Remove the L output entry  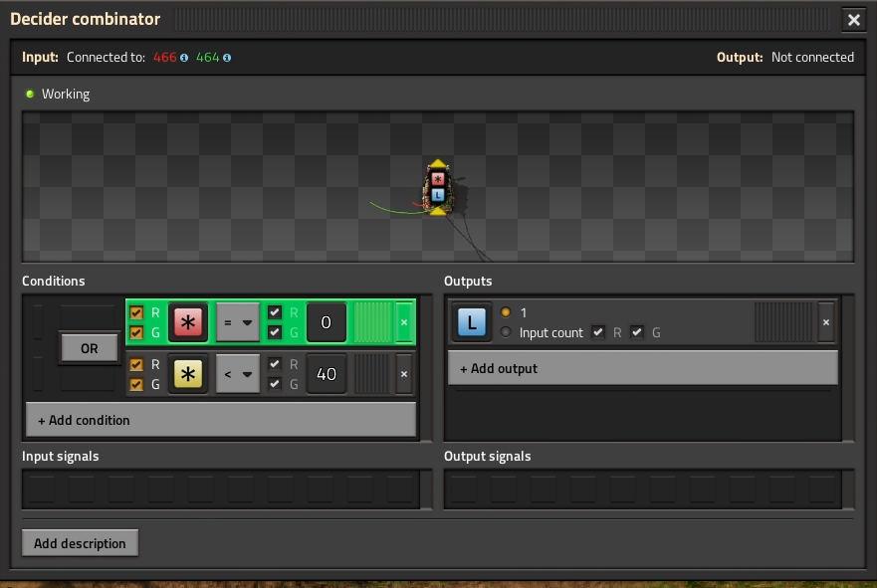coord(826,322)
